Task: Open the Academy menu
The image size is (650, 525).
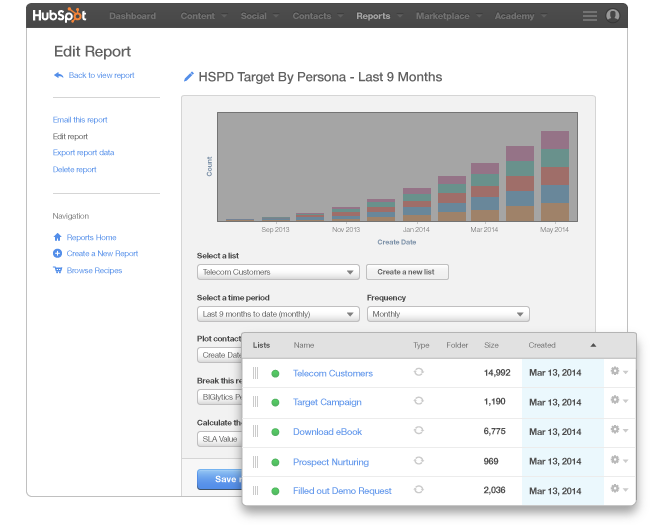Action: [520, 16]
